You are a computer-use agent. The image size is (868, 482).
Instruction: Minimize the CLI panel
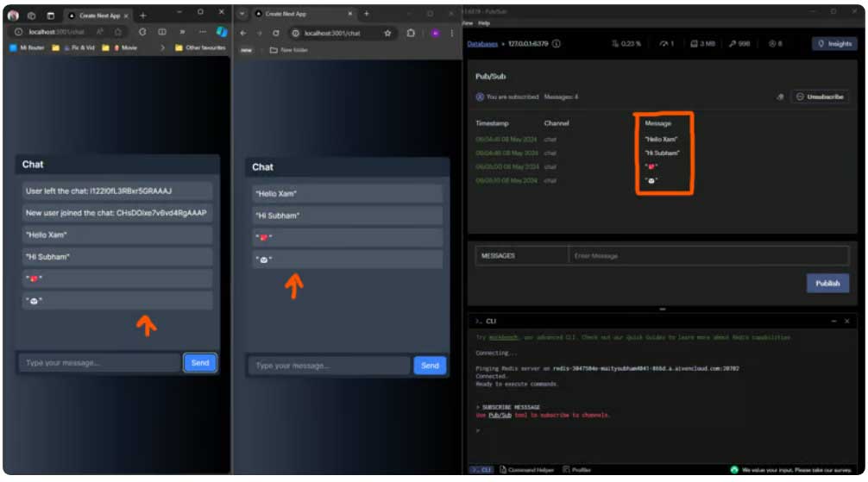[x=833, y=321]
